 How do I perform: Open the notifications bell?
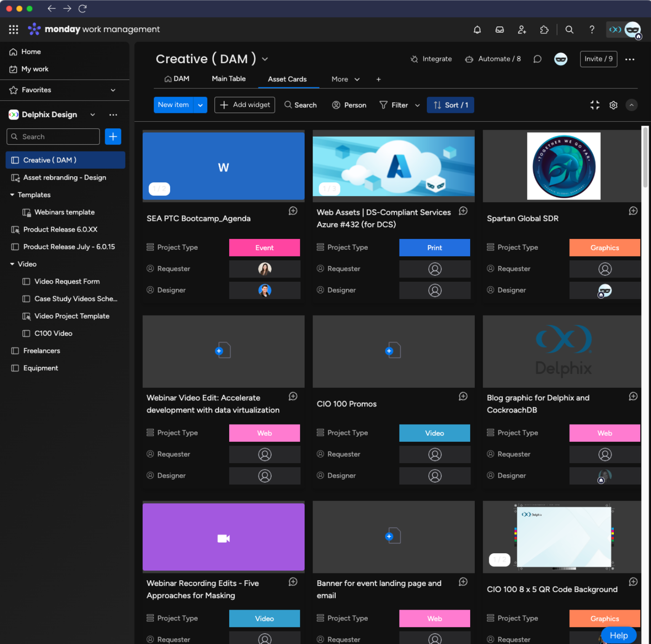pos(477,30)
